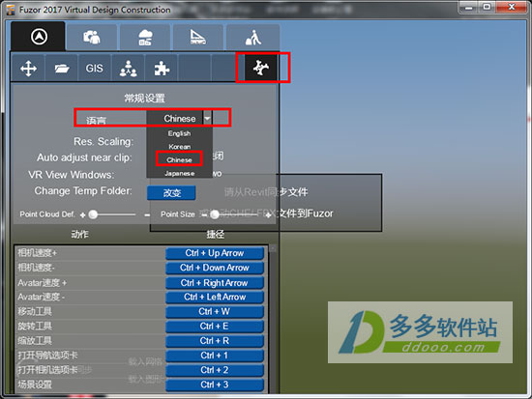
Task: Open the cloud weather settings tab
Action: coord(145,37)
